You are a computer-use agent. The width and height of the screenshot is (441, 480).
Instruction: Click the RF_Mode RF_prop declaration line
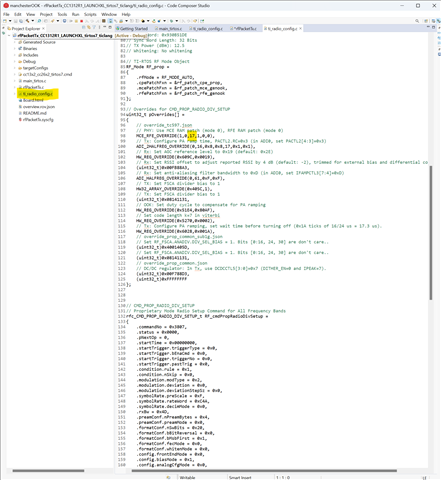[147, 67]
